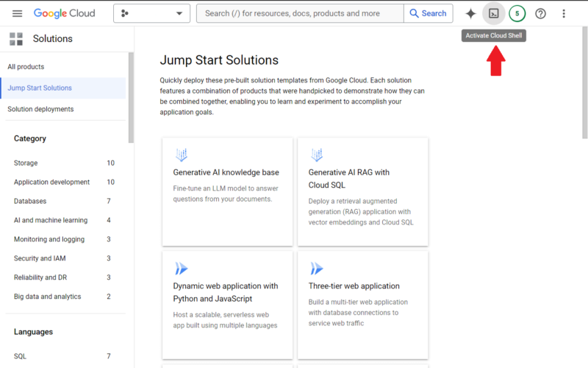Open Three-tier web application card
This screenshot has width=588, height=368.
click(362, 305)
